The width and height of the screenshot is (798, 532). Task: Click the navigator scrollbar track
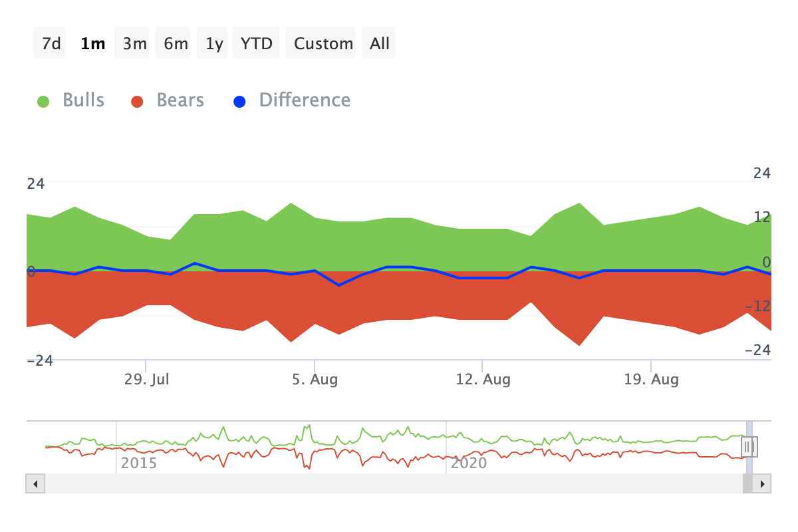392,483
